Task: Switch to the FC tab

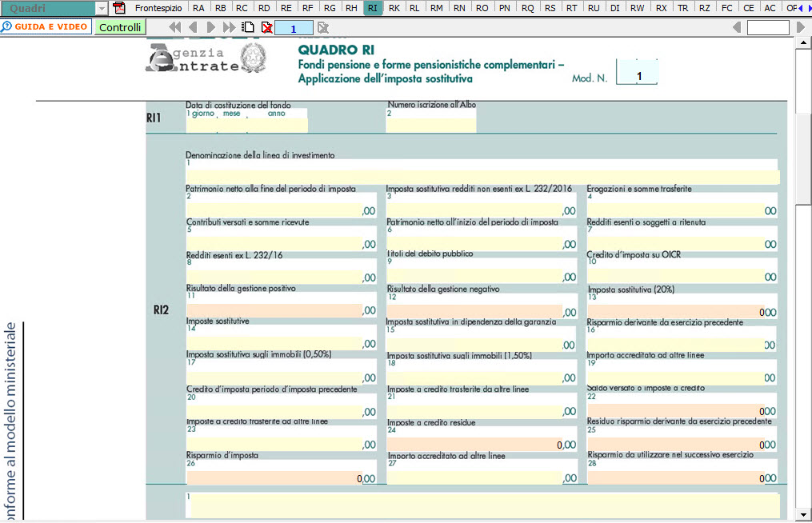Action: [727, 8]
